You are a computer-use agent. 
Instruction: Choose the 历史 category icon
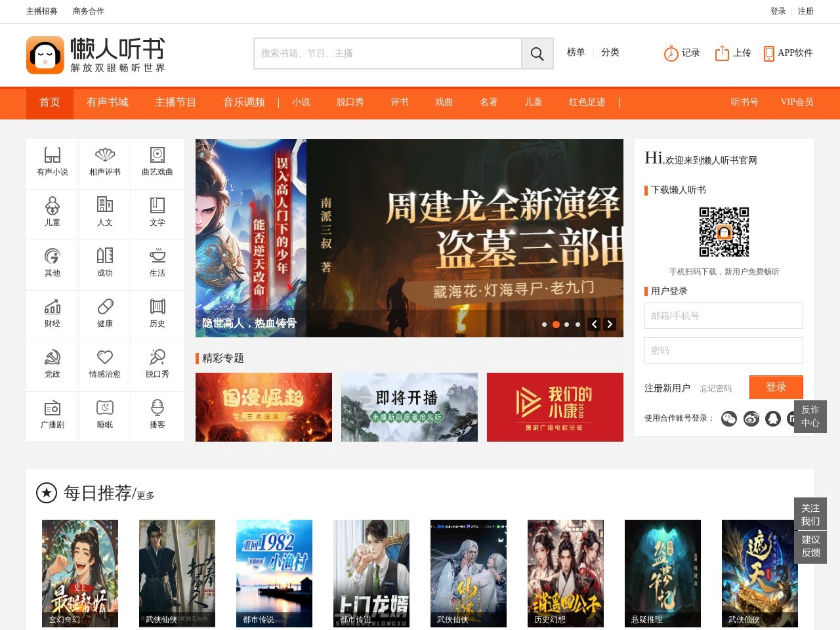click(x=157, y=306)
